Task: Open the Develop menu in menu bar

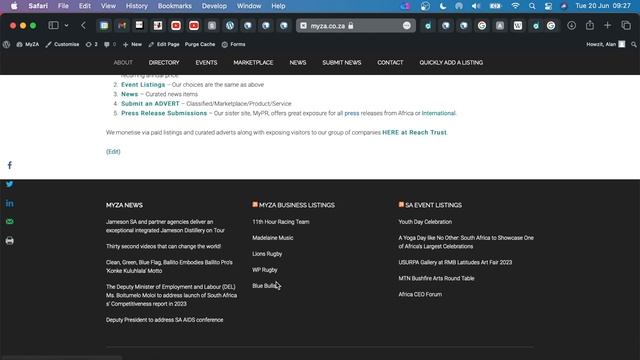Action: point(214,6)
